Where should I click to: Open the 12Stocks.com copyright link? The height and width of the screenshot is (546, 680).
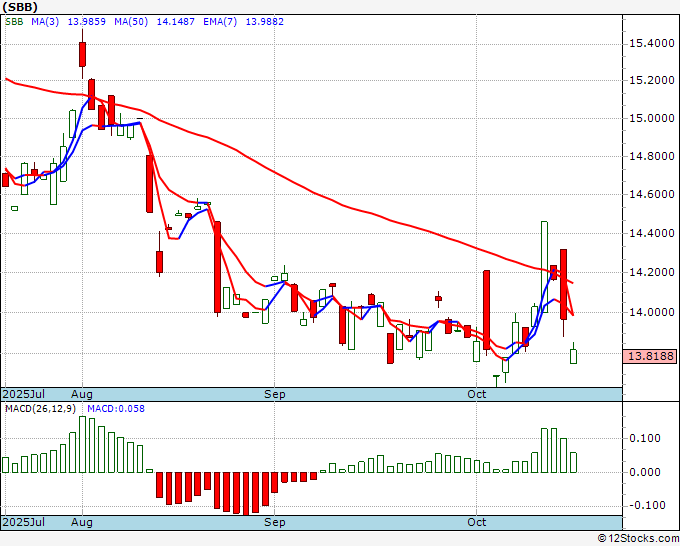pos(638,539)
